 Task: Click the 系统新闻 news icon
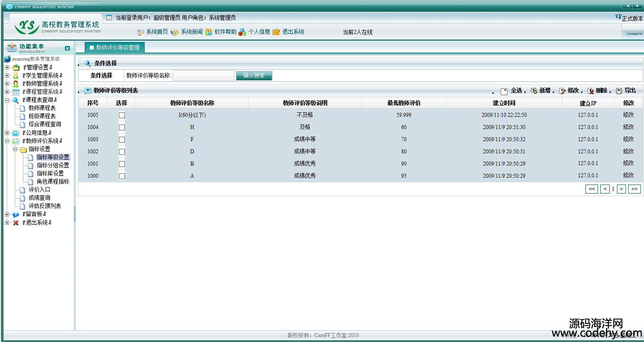pos(175,32)
